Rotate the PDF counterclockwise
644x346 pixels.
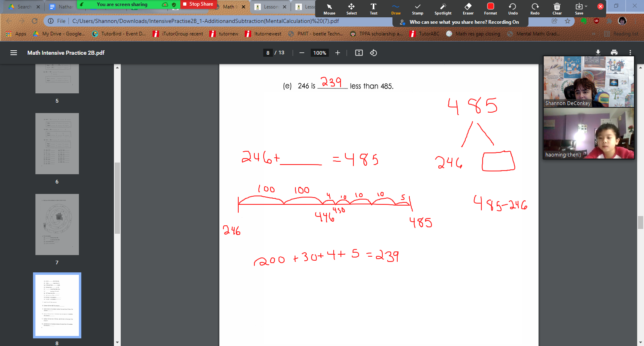[374, 53]
